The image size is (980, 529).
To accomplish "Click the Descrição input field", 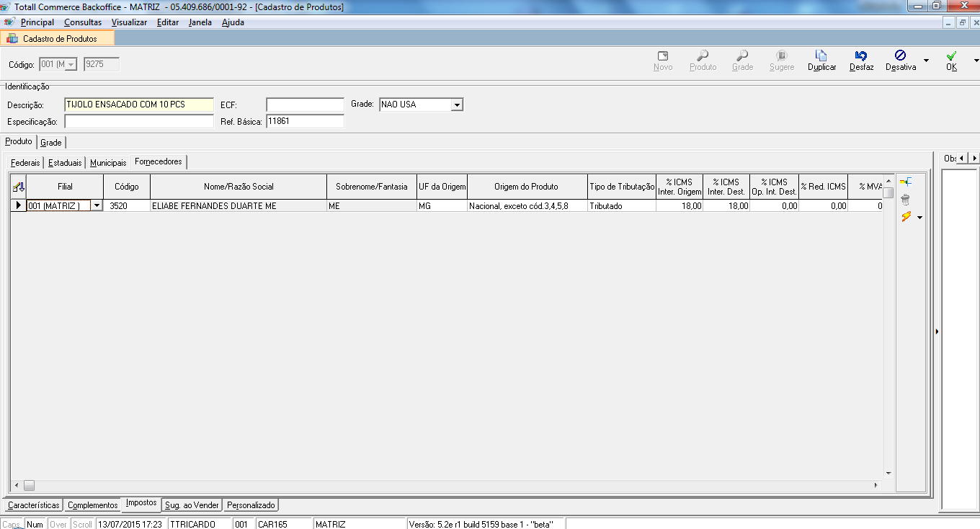I will coord(139,105).
